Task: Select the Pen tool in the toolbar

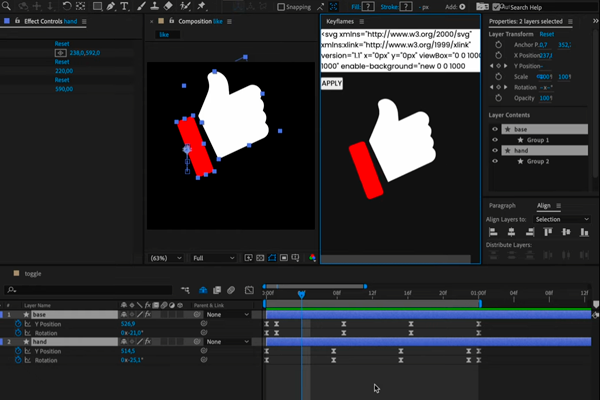Action: pyautogui.click(x=110, y=6)
